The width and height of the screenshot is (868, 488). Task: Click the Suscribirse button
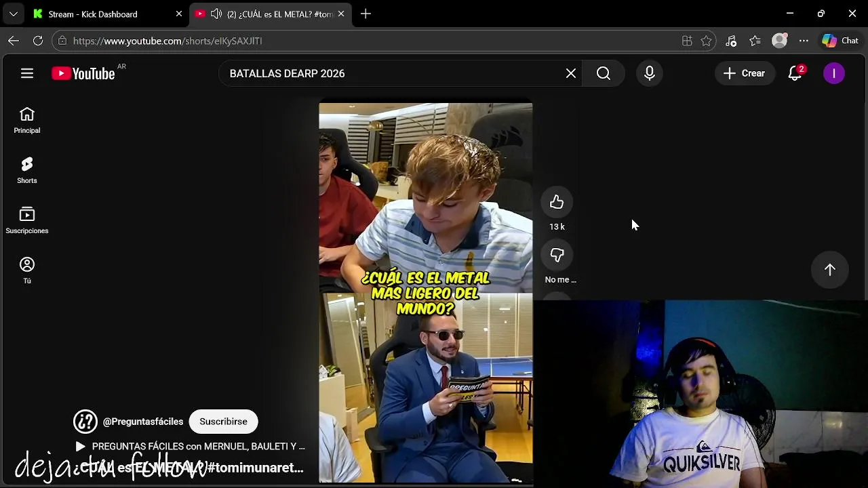[223, 422]
